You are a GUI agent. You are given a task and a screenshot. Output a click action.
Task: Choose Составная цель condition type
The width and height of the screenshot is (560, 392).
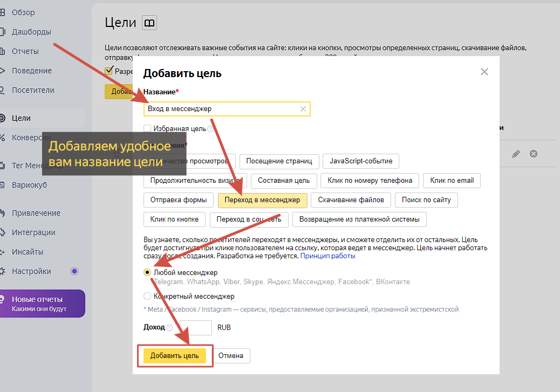[x=284, y=181]
